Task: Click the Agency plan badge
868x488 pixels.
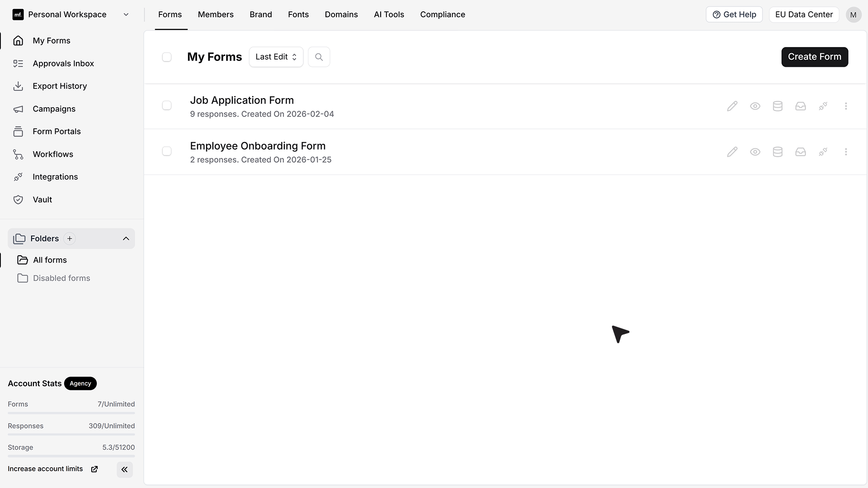Action: pos(80,384)
